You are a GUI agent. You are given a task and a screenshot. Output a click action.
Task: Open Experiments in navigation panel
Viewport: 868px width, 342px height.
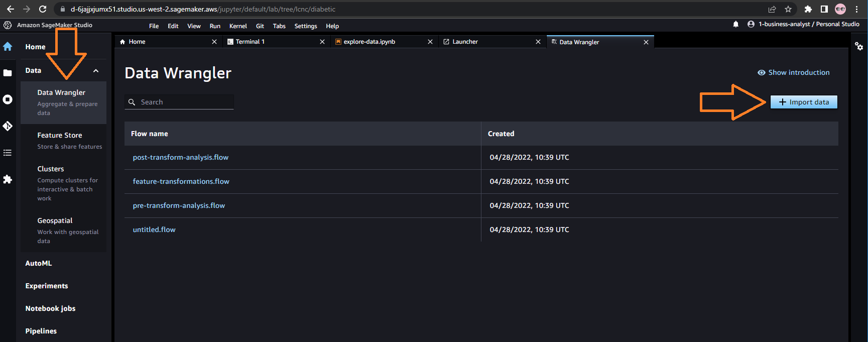coord(47,286)
